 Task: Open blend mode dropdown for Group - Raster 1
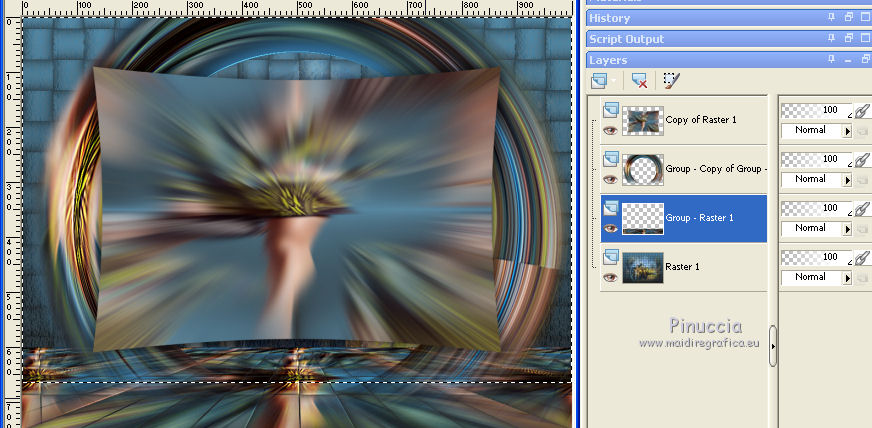point(848,229)
